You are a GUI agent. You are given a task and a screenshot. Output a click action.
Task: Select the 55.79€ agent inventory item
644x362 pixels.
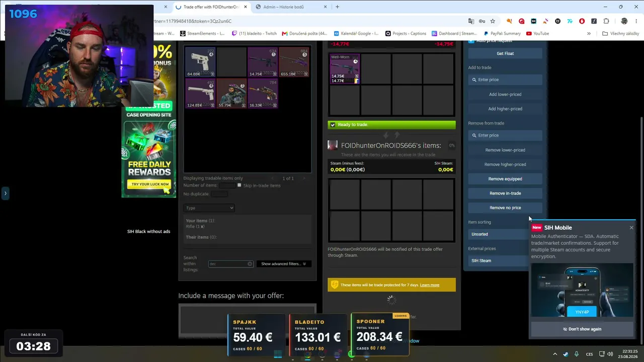pos(231,94)
